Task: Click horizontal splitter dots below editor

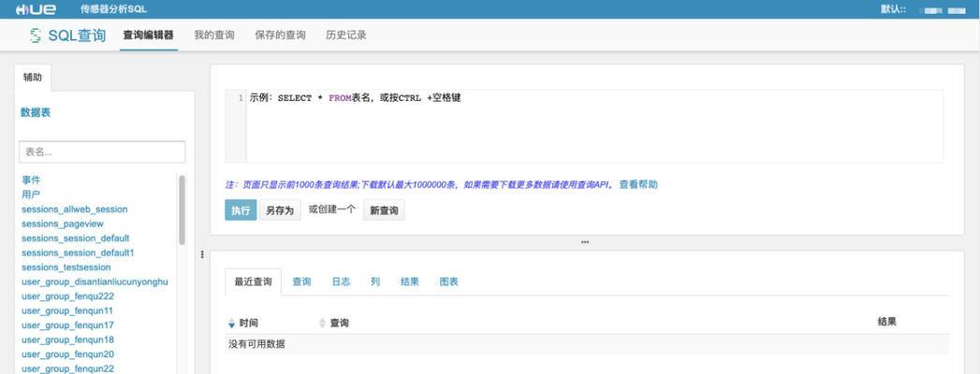Action: (585, 241)
